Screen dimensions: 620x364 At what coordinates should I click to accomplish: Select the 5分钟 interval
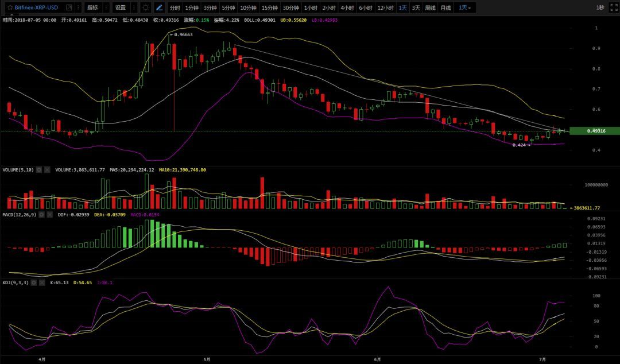[x=228, y=8]
